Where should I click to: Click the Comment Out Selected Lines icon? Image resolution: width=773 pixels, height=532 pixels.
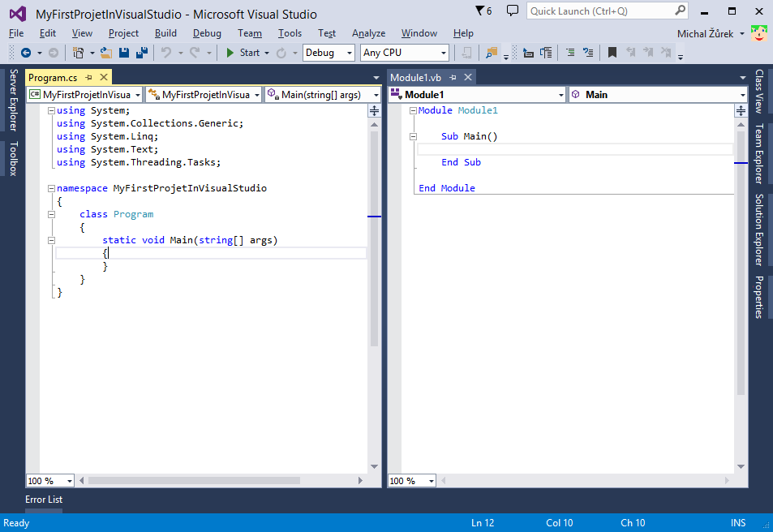point(571,52)
